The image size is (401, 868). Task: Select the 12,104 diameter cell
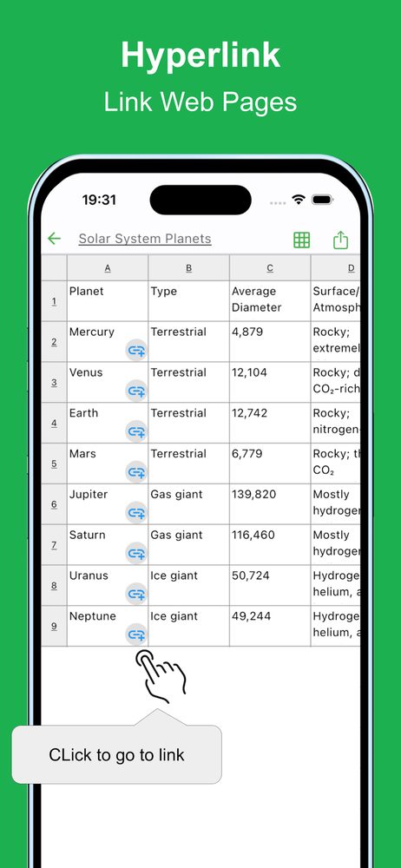pos(270,383)
